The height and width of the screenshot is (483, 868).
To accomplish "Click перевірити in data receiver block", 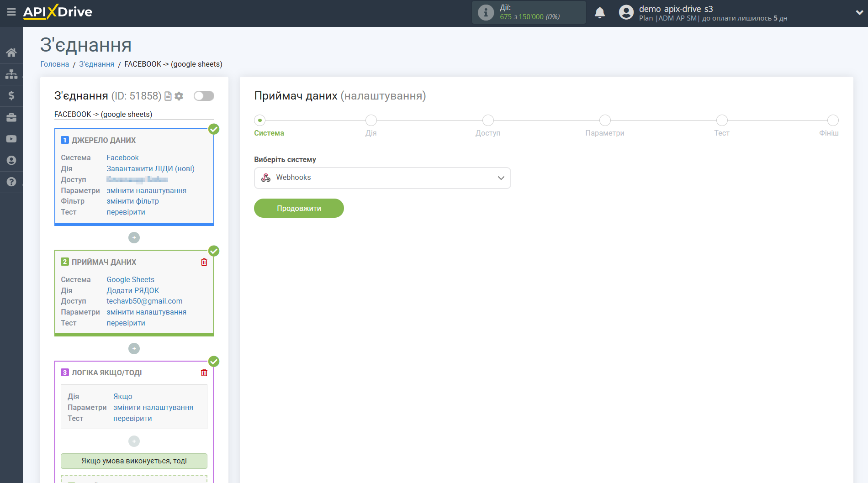I will (126, 323).
